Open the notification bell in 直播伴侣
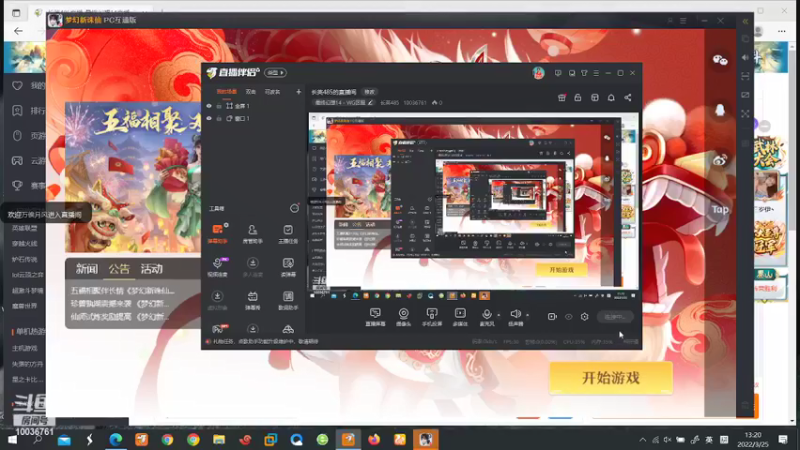Image resolution: width=800 pixels, height=450 pixels. click(611, 97)
